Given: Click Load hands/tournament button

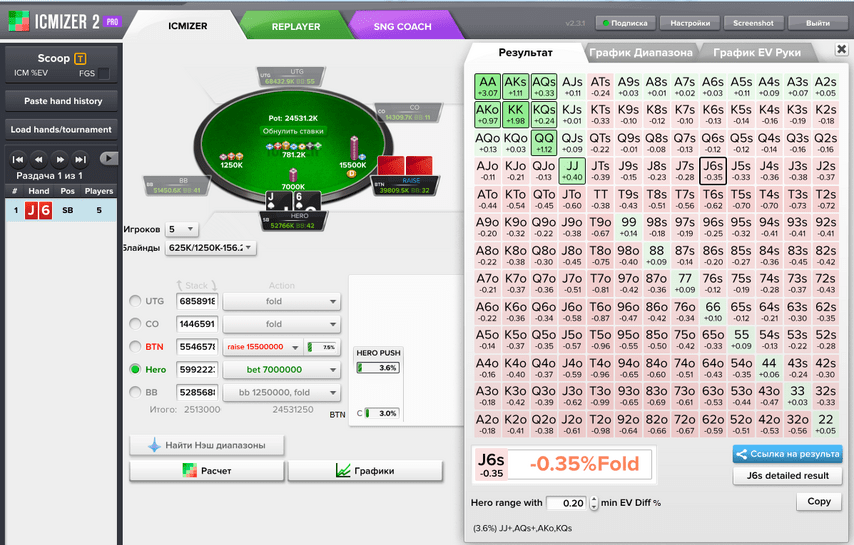Looking at the screenshot, I should pyautogui.click(x=61, y=130).
